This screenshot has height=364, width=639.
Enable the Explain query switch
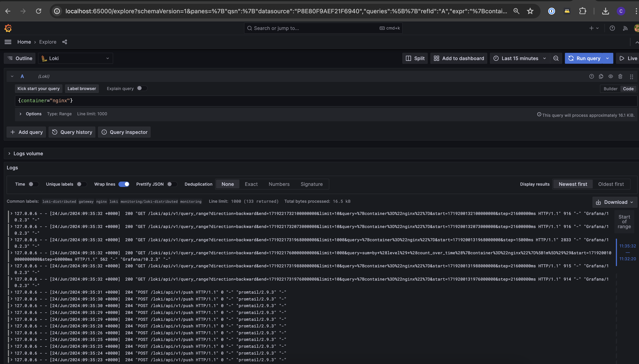[142, 88]
